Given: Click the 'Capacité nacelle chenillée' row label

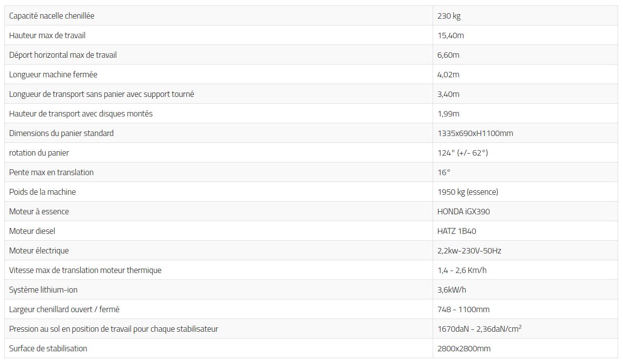Looking at the screenshot, I should [51, 16].
